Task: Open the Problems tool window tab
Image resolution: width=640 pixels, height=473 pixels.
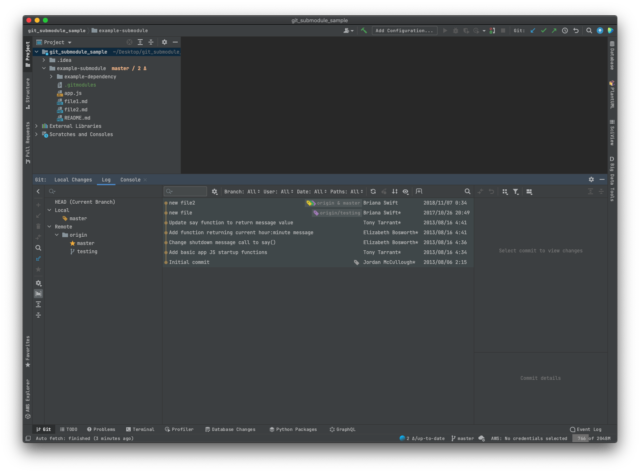Action: 101,429
